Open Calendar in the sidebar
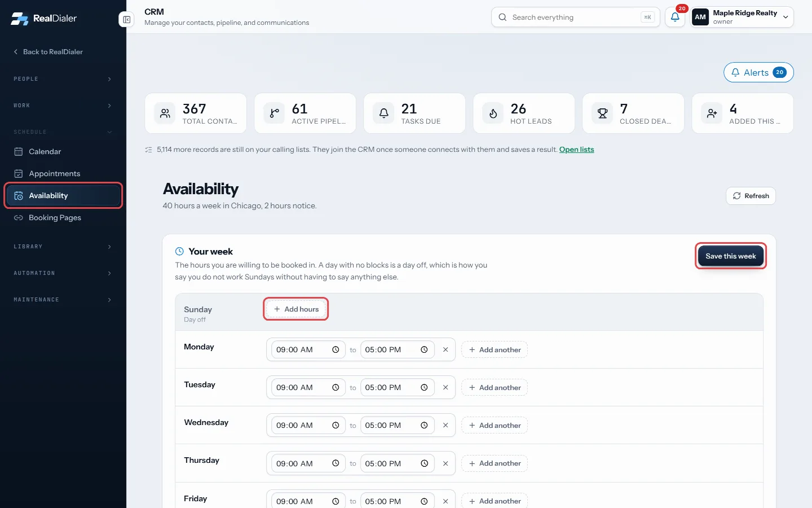812x508 pixels. click(63, 152)
